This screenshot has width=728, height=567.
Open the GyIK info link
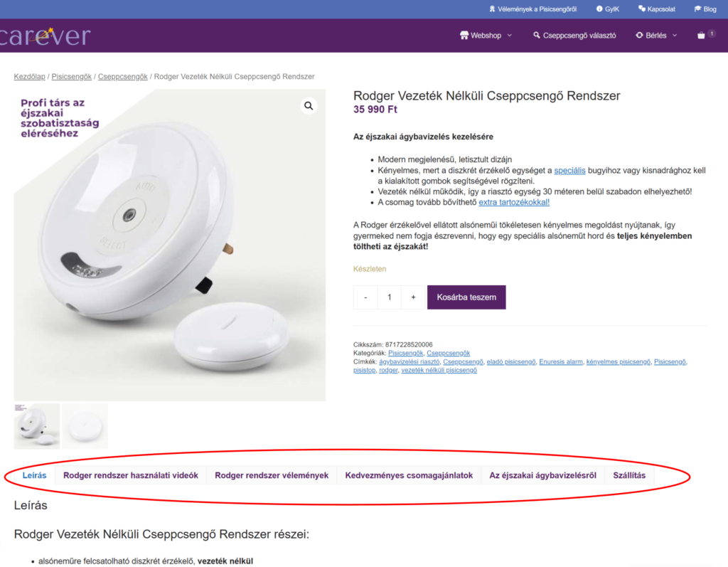[x=608, y=9]
